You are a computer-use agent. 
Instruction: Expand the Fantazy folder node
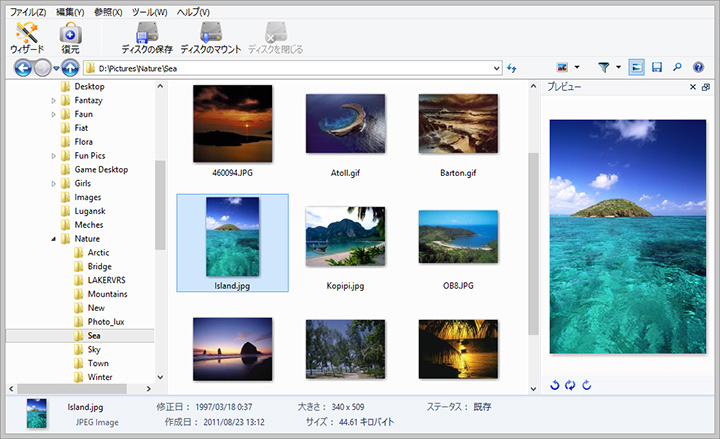53,101
